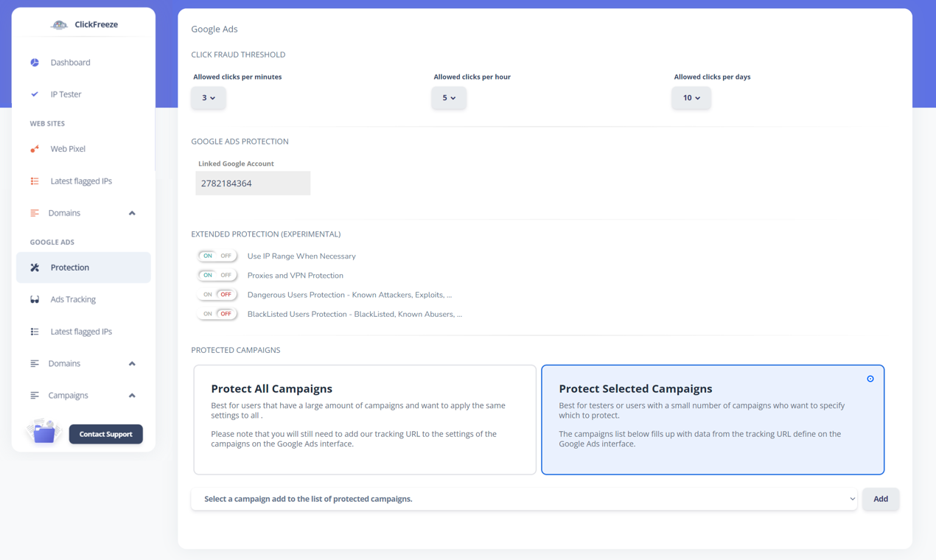Open Google Ads Protection menu item
Viewport: 936px width, 560px height.
coord(83,267)
